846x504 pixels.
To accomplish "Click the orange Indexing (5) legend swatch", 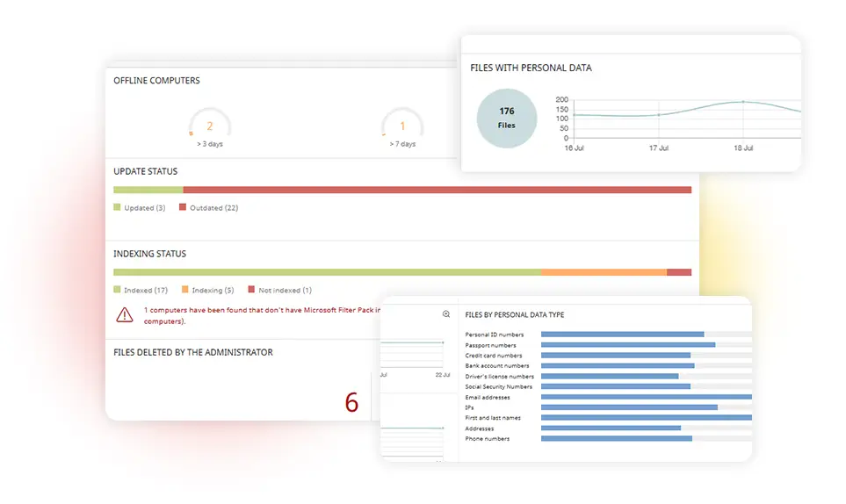I will click(x=185, y=290).
